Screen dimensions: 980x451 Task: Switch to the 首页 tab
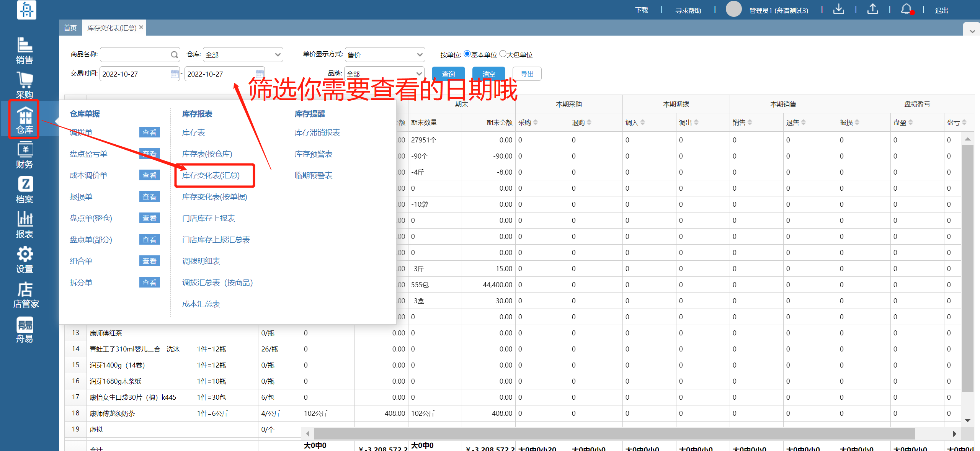click(x=70, y=28)
